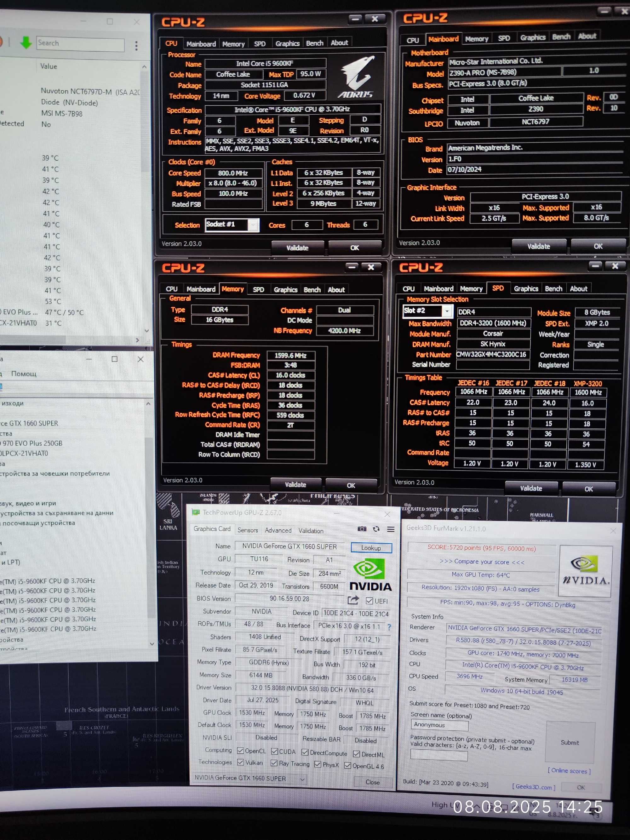
Task: Click the 1599.6 MHz DRAM Frequency value
Action: [x=290, y=356]
